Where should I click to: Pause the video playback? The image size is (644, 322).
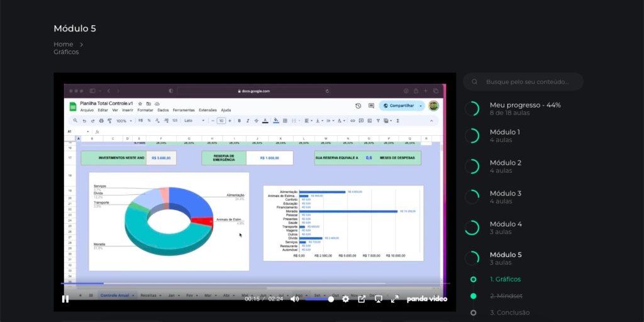pos(65,299)
